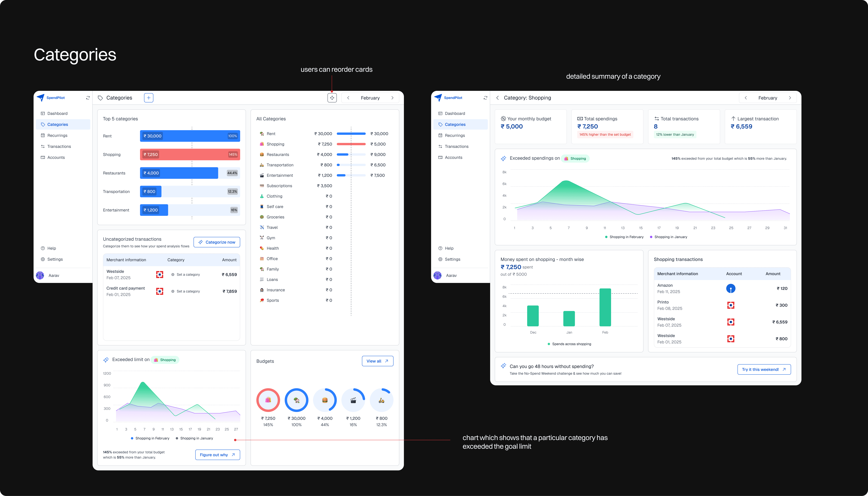This screenshot has width=868, height=496.
Task: Click the Entertainment clapperboard budget ring
Action: pyautogui.click(x=353, y=400)
